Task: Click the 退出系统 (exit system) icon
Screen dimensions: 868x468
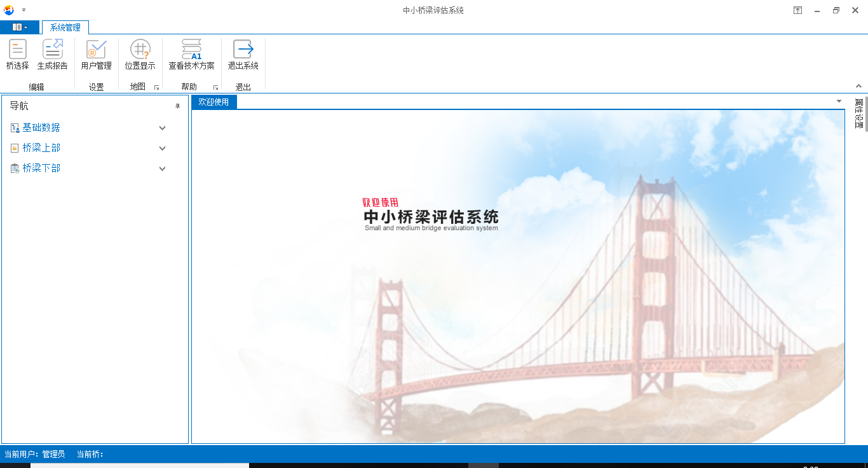Action: pyautogui.click(x=243, y=50)
